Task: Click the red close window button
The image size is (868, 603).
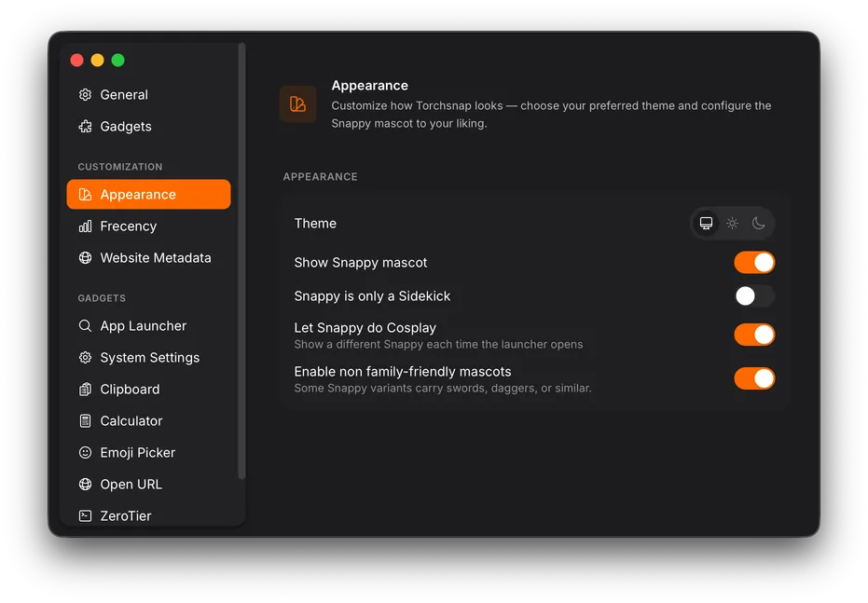Action: [x=77, y=60]
